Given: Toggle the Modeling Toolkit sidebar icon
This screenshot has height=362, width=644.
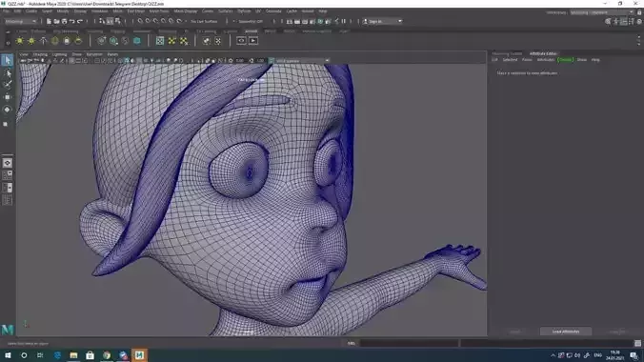Looking at the screenshot, I should [x=608, y=21].
